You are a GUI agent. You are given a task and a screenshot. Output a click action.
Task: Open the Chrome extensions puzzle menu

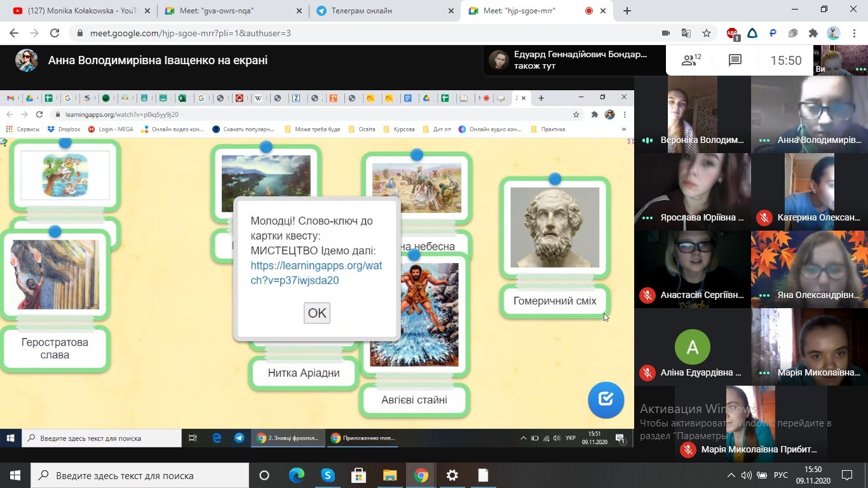[x=813, y=34]
